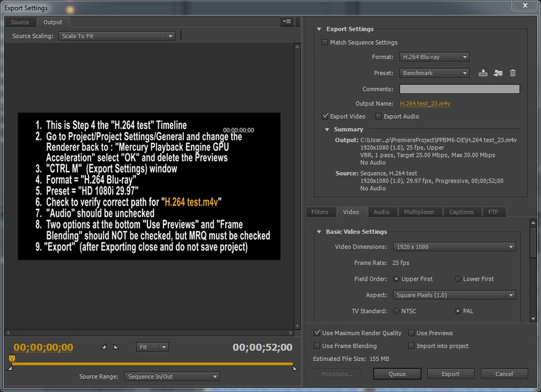541x392 pixels.
Task: Select the NTSC TV Standard radio button
Action: [x=396, y=311]
